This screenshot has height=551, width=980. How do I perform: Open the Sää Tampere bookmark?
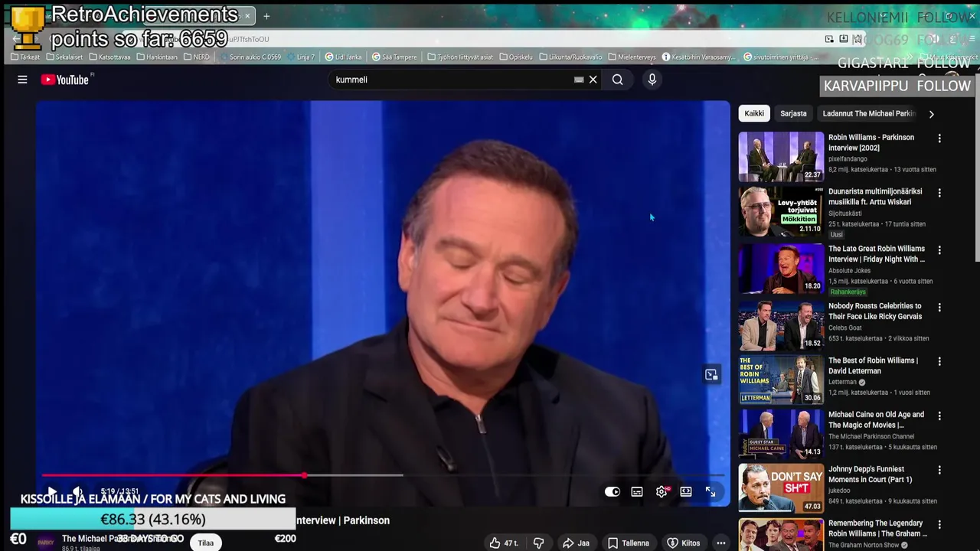pyautogui.click(x=394, y=57)
